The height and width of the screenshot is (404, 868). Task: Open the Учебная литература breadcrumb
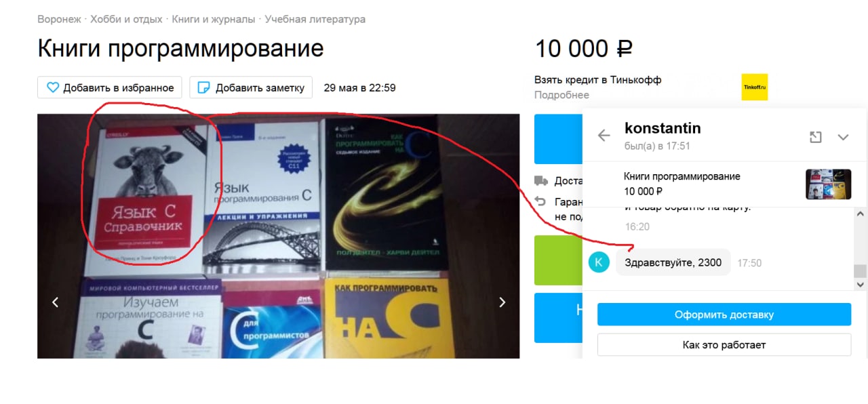315,19
